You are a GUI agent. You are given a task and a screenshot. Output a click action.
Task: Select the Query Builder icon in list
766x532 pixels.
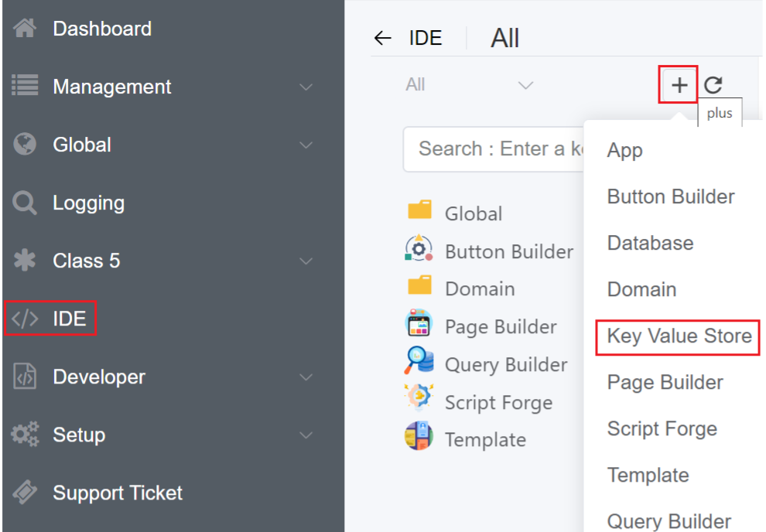click(419, 362)
